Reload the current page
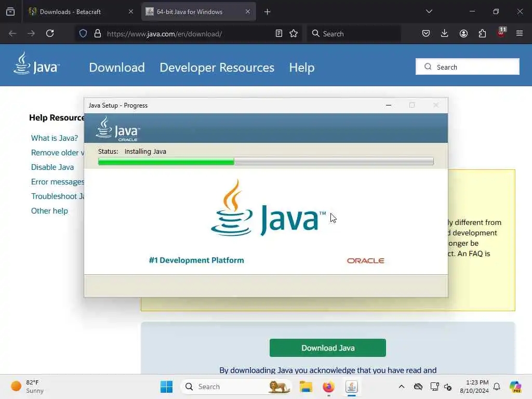The width and height of the screenshot is (532, 399). tap(50, 33)
